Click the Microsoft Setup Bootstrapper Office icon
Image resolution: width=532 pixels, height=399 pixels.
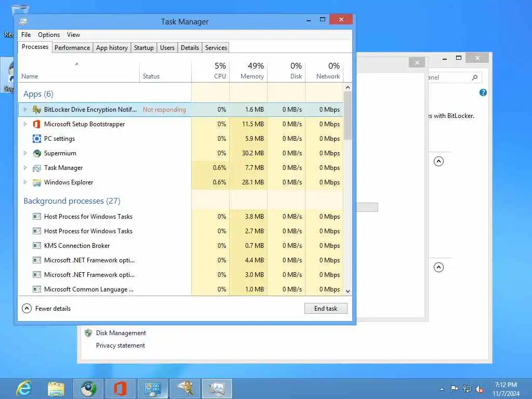(x=37, y=124)
